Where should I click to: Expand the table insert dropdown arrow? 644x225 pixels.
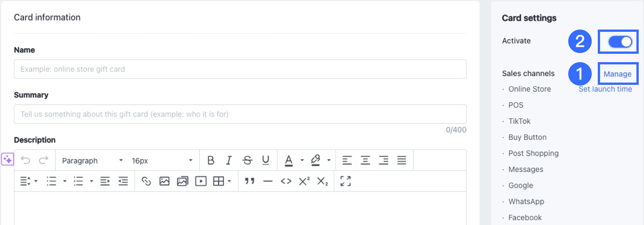[x=230, y=181]
